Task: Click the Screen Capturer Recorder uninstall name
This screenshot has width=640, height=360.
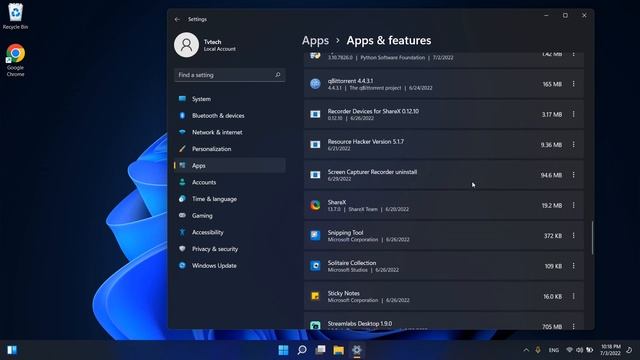Action: (x=372, y=172)
